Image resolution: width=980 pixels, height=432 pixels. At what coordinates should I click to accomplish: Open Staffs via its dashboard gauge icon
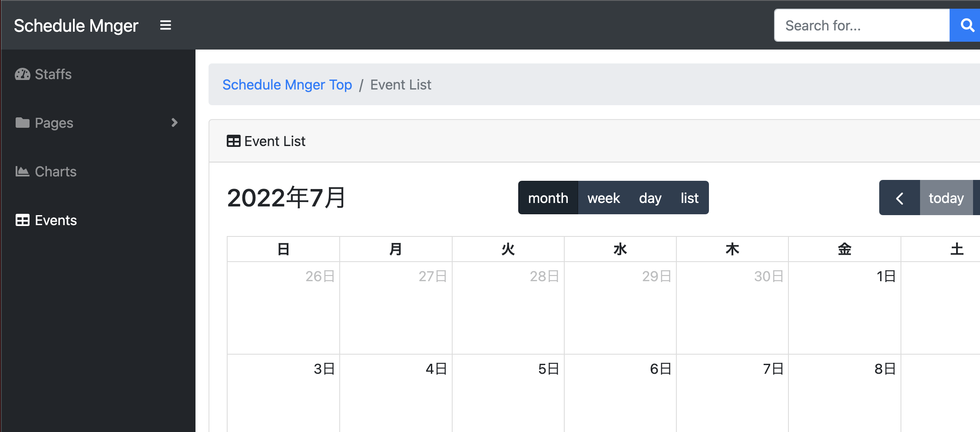(23, 74)
